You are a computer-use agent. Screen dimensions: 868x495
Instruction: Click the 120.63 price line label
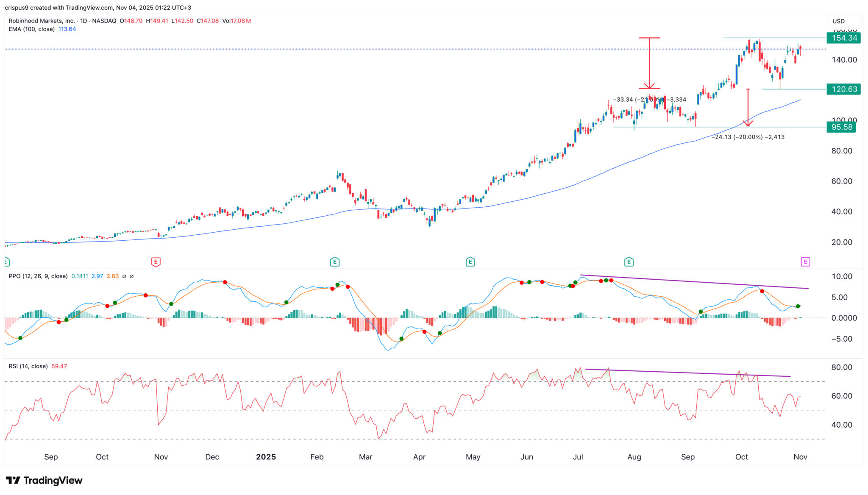(843, 89)
